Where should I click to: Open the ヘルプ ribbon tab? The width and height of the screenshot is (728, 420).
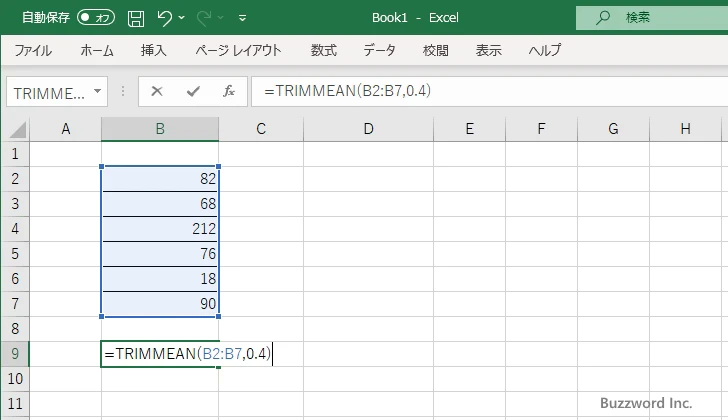tap(545, 50)
